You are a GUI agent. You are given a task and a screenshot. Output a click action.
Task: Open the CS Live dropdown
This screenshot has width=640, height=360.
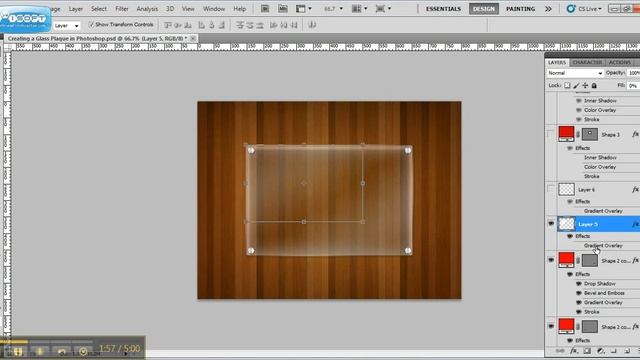(x=584, y=9)
